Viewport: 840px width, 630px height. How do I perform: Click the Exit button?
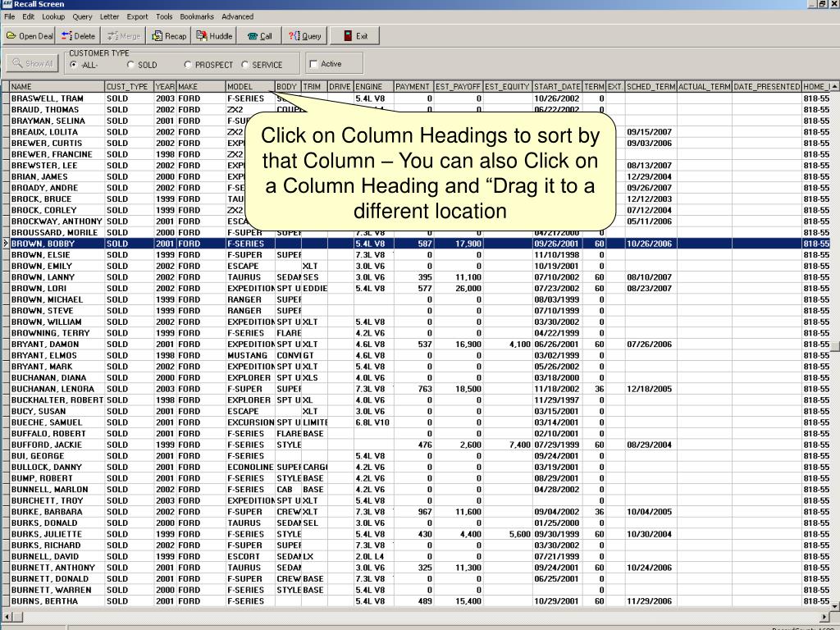click(x=355, y=36)
